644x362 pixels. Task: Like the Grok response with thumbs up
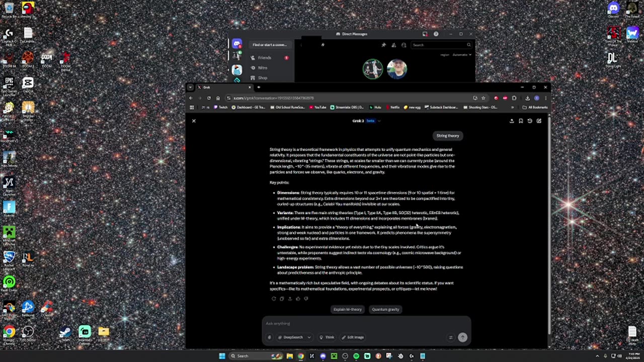pos(298,299)
